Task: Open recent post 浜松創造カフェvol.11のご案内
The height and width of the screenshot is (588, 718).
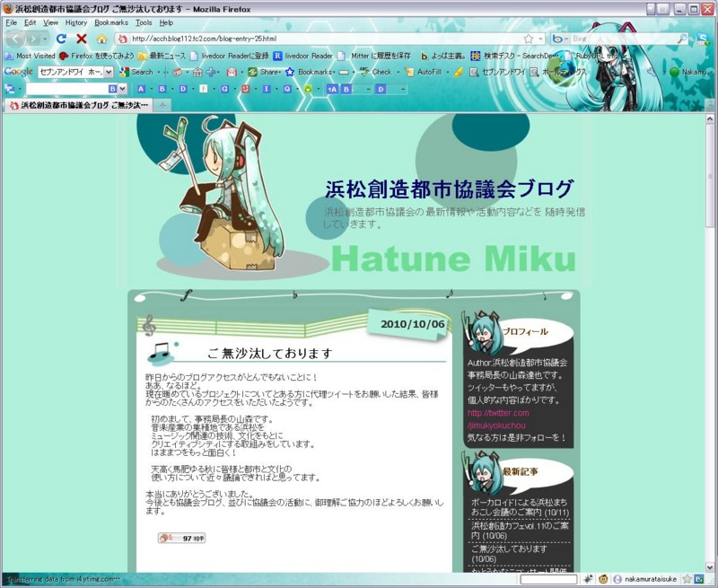Action: click(521, 531)
